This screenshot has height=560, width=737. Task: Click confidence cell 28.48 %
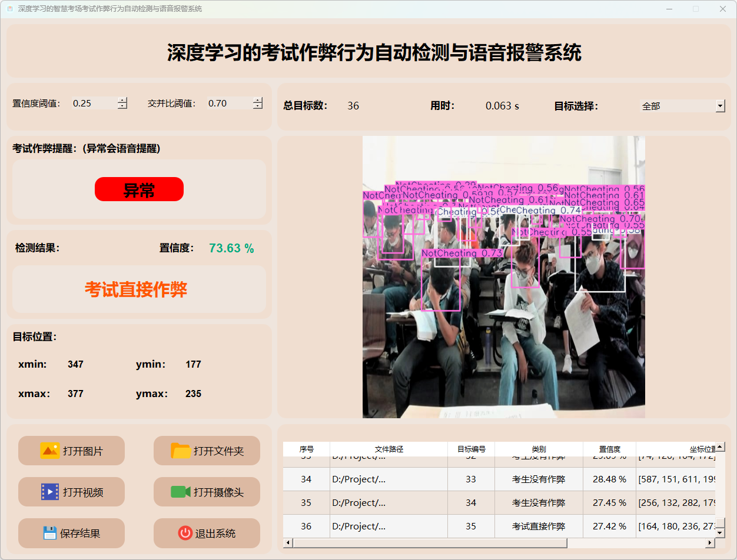609,479
